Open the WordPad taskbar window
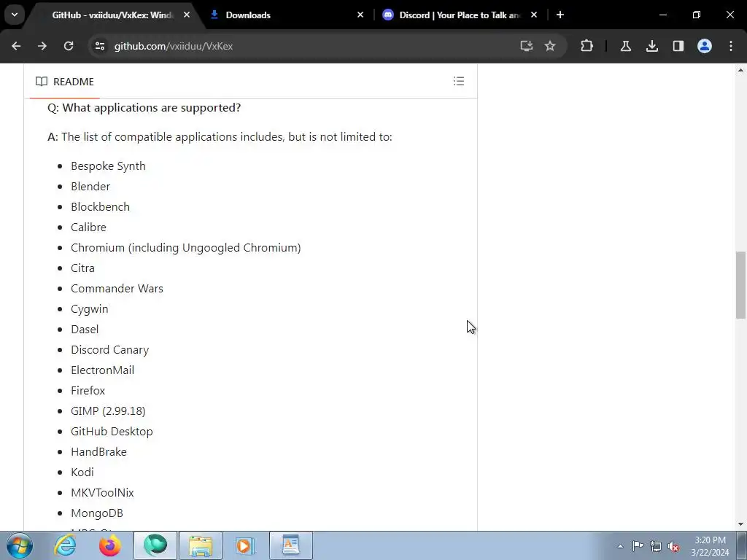 [x=291, y=545]
